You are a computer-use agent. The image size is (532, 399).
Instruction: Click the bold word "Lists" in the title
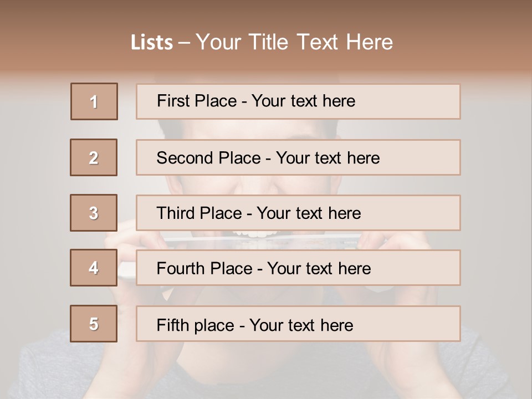coord(151,42)
